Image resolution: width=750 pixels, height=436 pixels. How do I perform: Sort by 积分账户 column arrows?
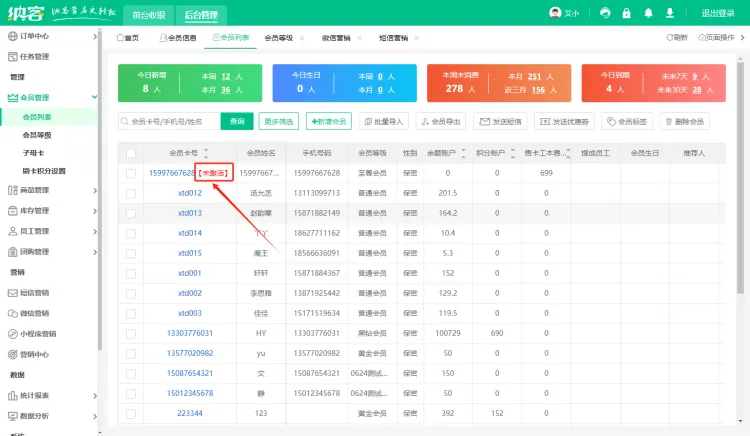513,153
